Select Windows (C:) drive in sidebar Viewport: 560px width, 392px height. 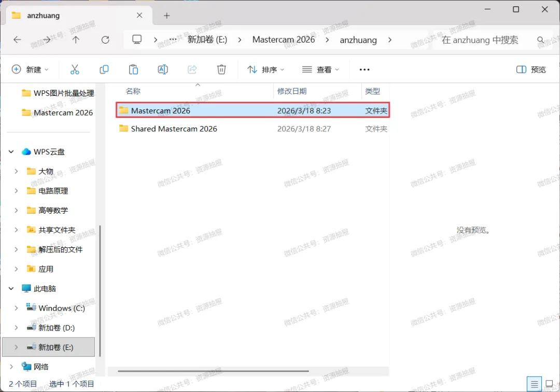click(55, 308)
